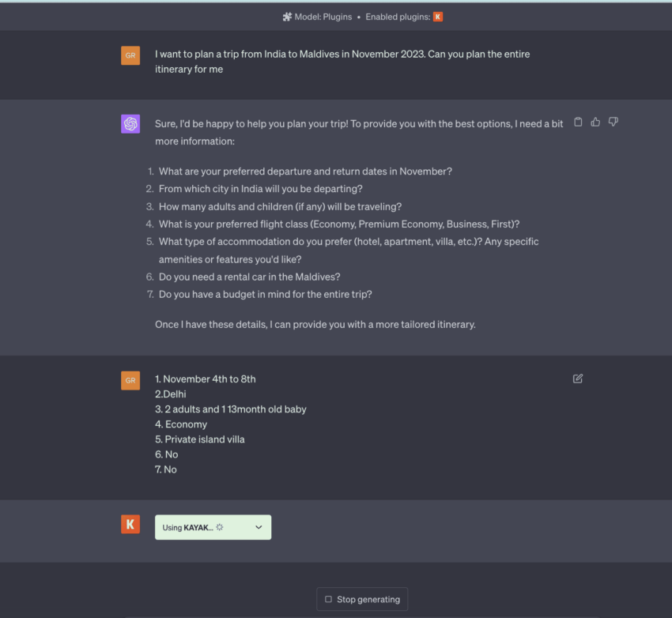Click the thumbs up feedback icon

tap(595, 122)
